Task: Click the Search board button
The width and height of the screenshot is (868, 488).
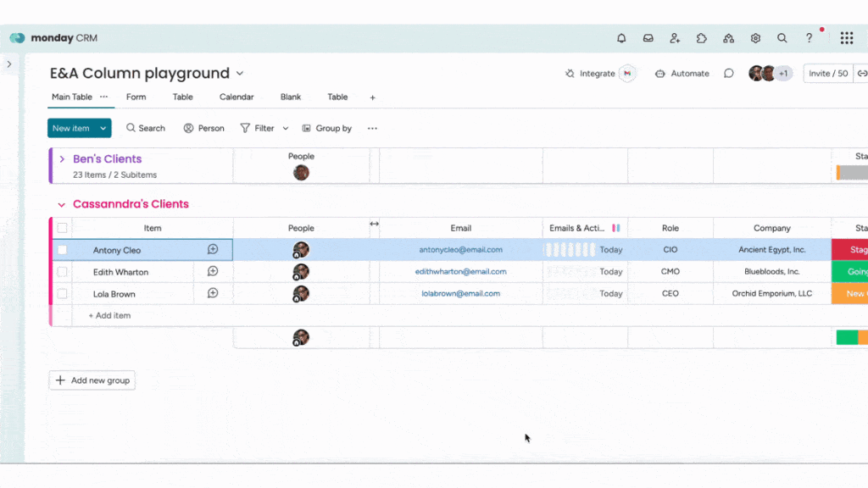Action: click(146, 129)
